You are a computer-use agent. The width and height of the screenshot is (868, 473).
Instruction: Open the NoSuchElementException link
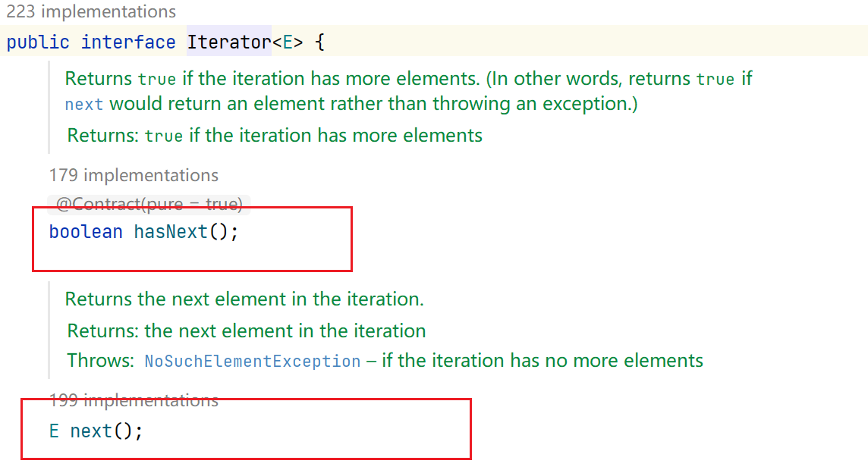click(x=252, y=361)
